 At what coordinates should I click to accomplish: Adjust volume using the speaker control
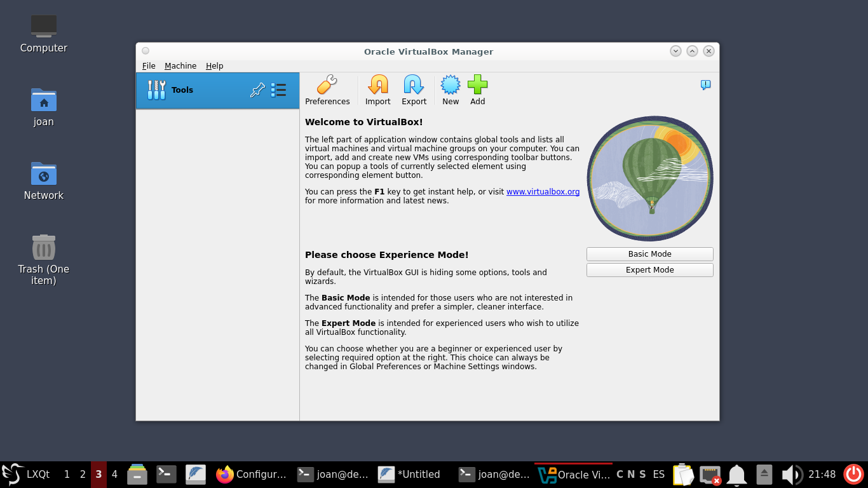pos(791,474)
